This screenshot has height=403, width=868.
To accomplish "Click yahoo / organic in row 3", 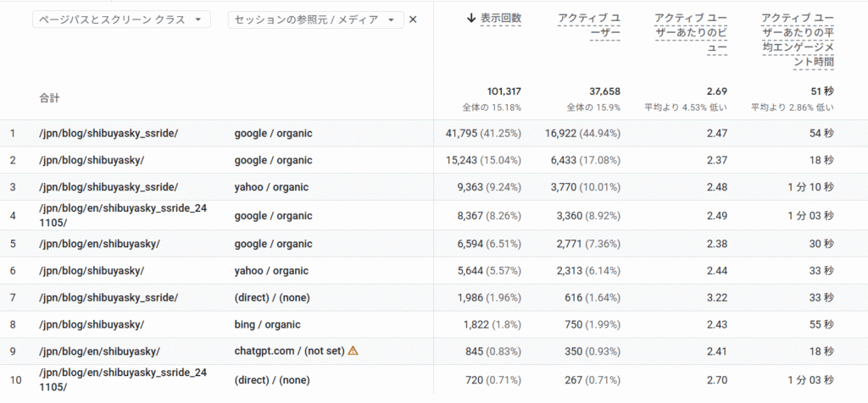I will 271,187.
